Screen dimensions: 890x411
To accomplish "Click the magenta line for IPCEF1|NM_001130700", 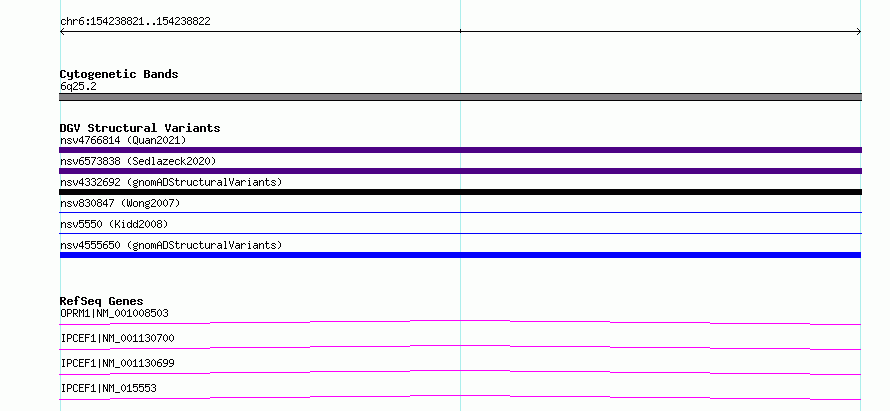I will (x=460, y=347).
